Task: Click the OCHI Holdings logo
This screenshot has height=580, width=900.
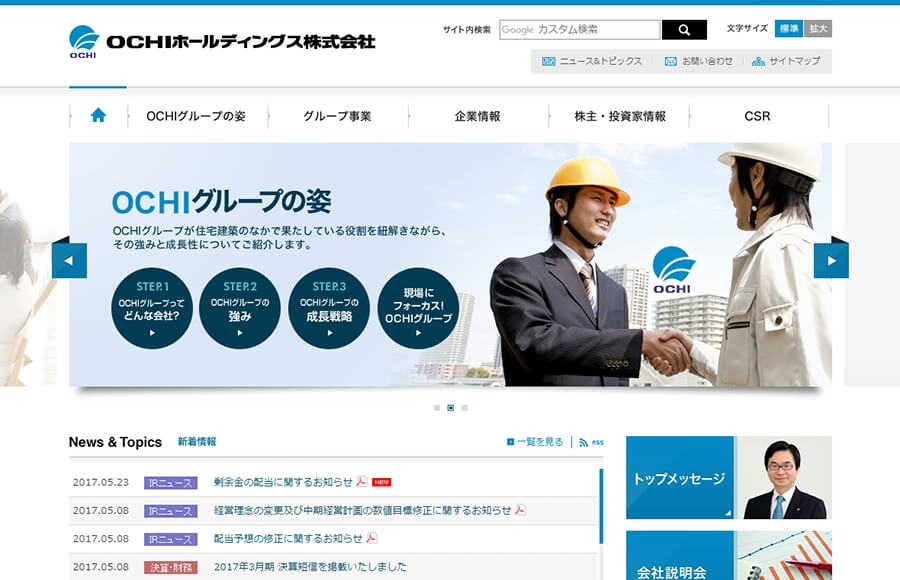Action: (222, 41)
